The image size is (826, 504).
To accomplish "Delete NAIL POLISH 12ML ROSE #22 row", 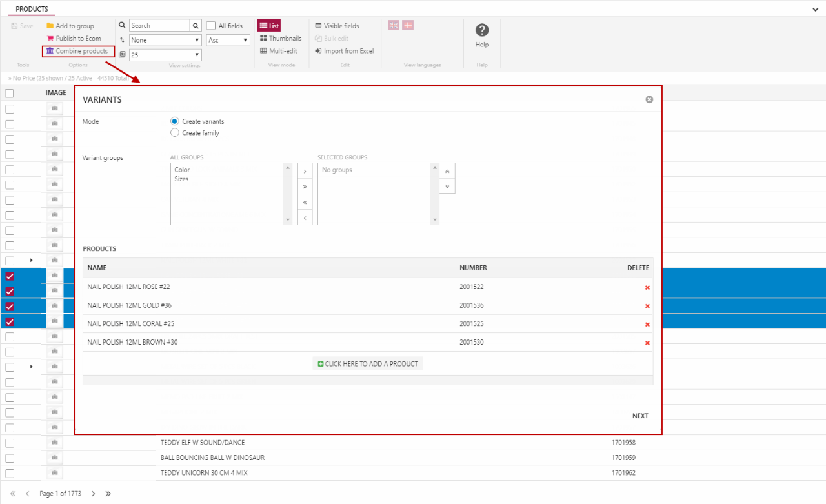I will [x=647, y=287].
